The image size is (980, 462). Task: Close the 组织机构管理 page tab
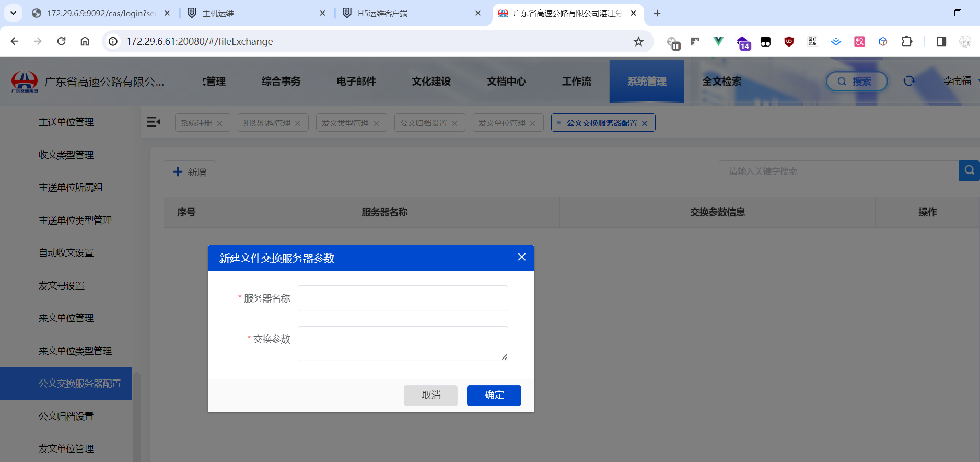298,124
